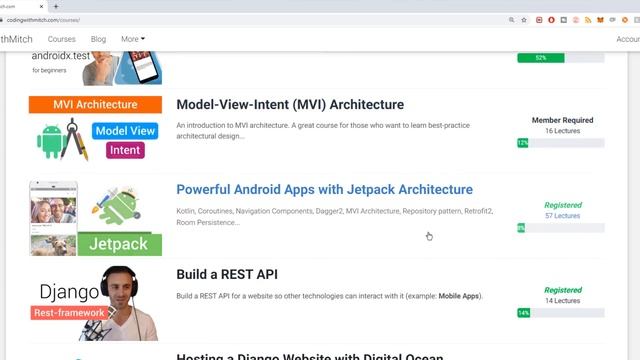This screenshot has width=640, height=360.
Task: Open a new browser tab
Action: click(56, 7)
